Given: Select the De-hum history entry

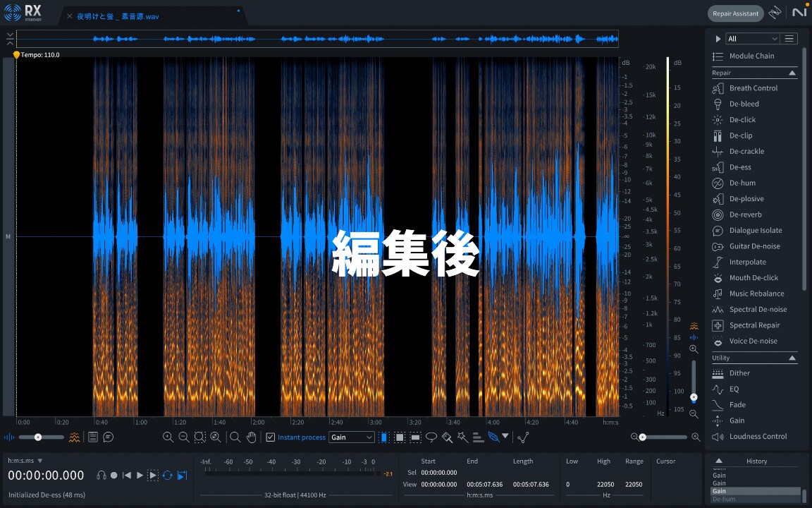Looking at the screenshot, I should tap(756, 500).
